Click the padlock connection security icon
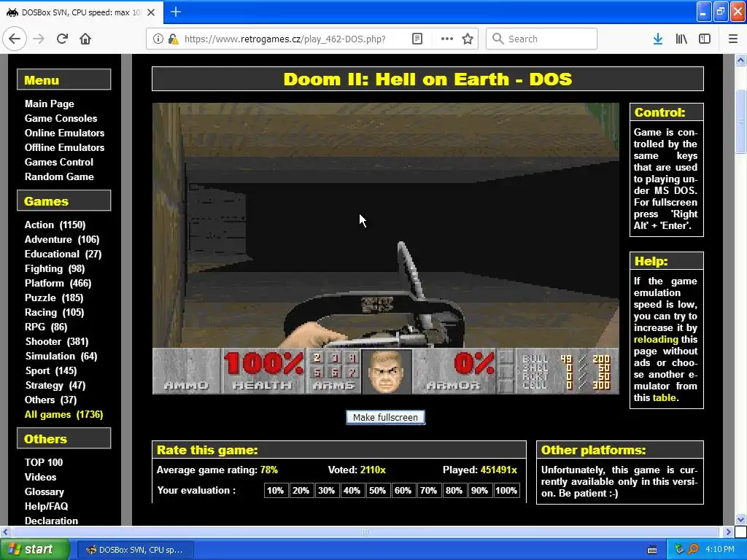 tap(173, 39)
